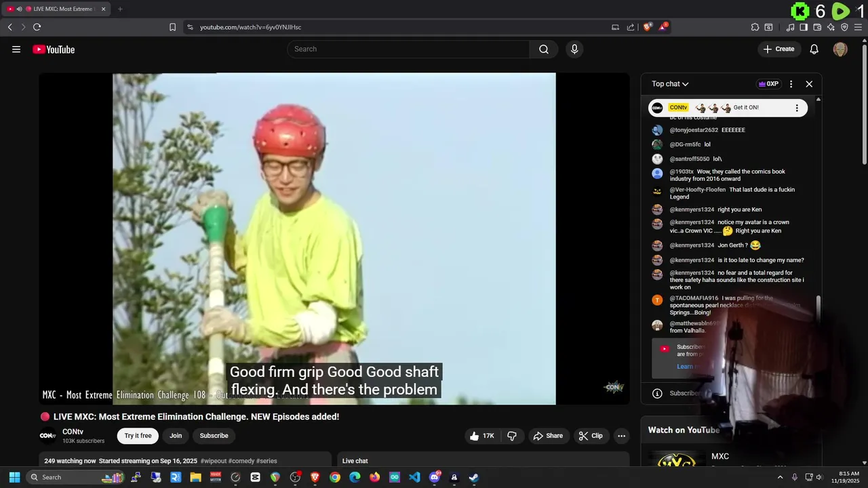
Task: Open the browser extensions puzzle icon
Action: click(755, 27)
